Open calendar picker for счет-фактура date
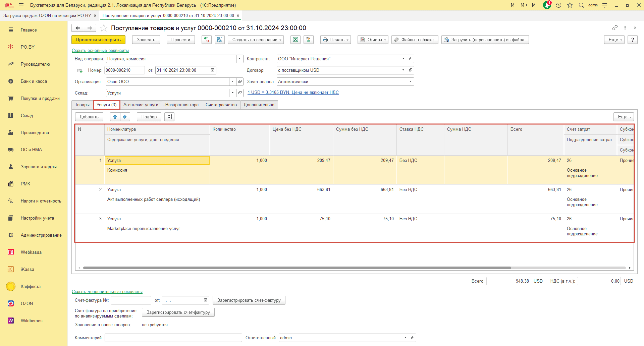This screenshot has width=644, height=346. point(206,300)
